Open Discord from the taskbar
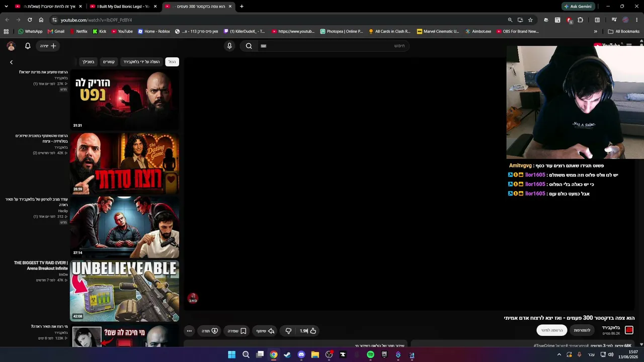This screenshot has height=362, width=644. (x=301, y=354)
